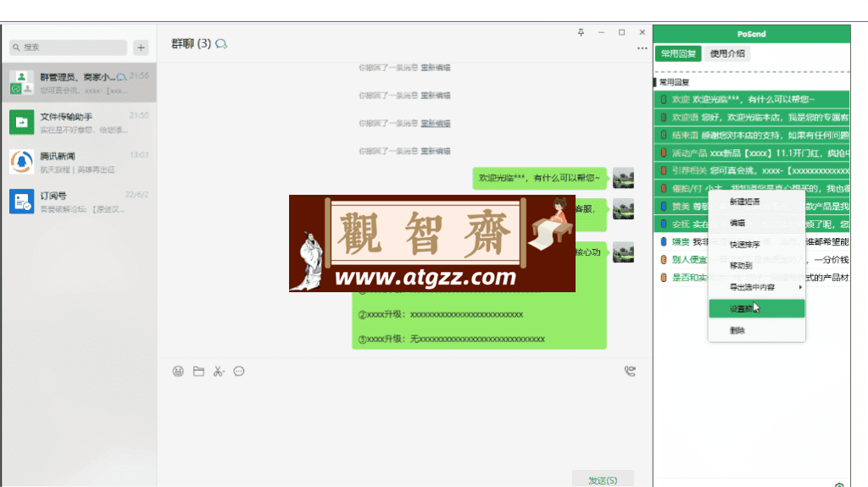The width and height of the screenshot is (868, 487).
Task: Select the 嫌贵 quick reply row
Action: pos(753,242)
